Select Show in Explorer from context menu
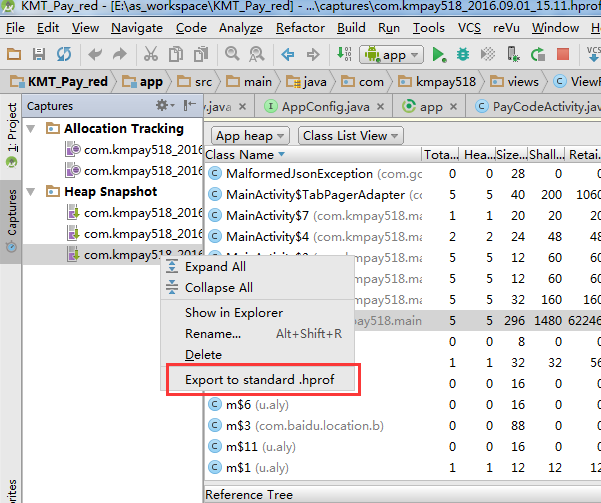Screen dimensions: 601x503 pos(234,312)
